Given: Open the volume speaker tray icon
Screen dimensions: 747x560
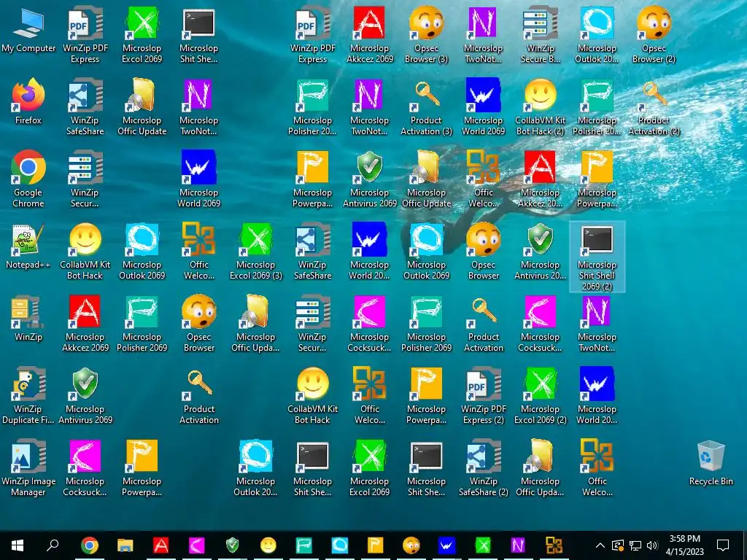Looking at the screenshot, I should click(x=652, y=545).
